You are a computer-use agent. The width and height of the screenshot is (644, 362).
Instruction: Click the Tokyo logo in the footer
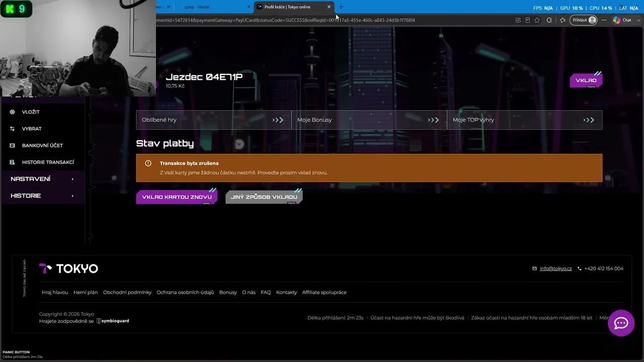pyautogui.click(x=68, y=268)
